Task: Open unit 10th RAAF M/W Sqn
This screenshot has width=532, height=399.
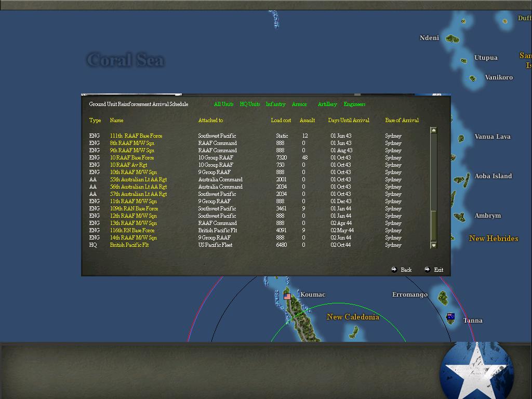Action: [x=134, y=172]
